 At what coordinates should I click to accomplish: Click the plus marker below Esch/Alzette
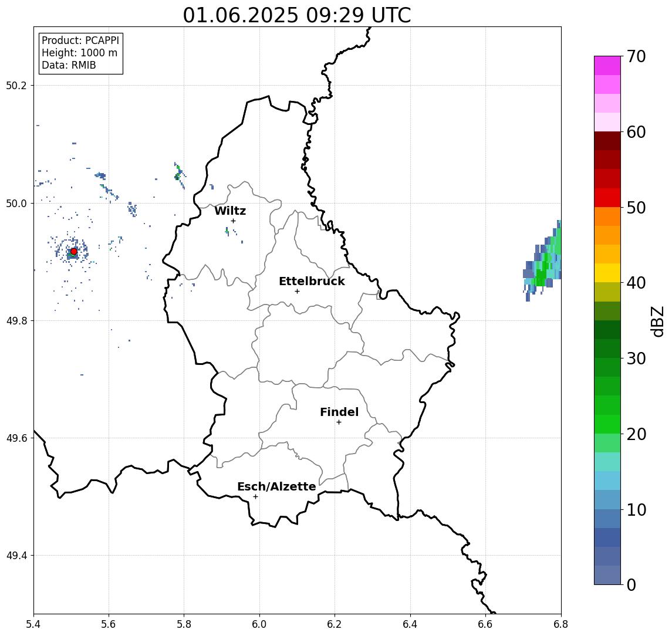click(255, 497)
